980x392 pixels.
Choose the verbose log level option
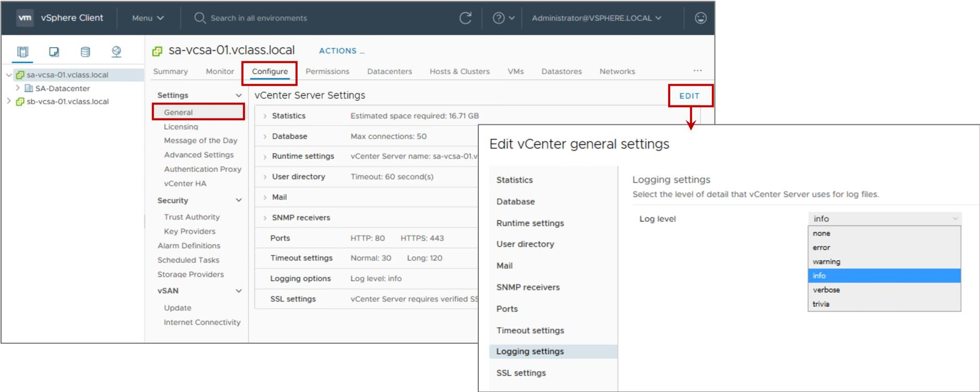884,290
